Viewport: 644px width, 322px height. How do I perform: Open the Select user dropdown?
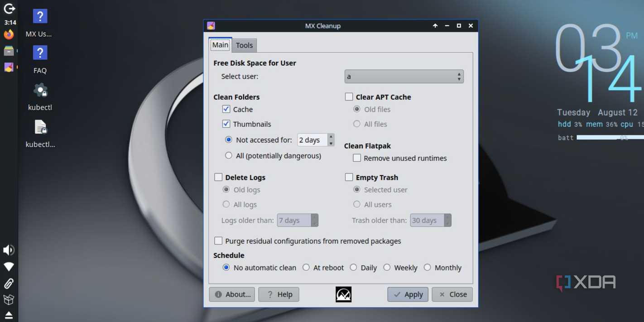(x=404, y=77)
